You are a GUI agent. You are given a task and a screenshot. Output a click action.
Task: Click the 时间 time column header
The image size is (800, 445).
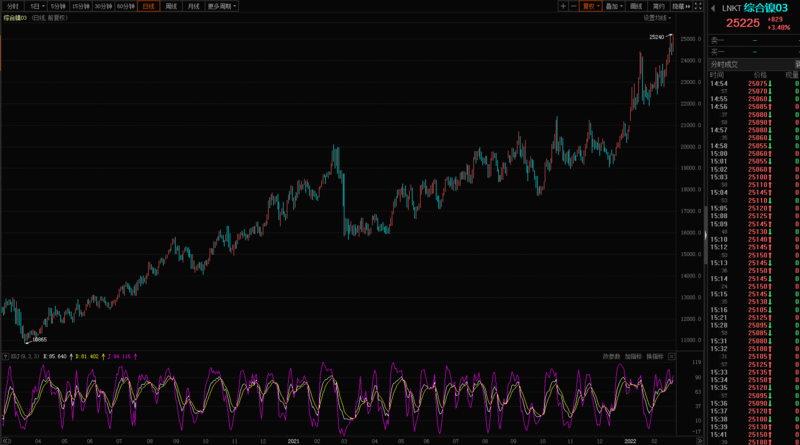(x=717, y=75)
